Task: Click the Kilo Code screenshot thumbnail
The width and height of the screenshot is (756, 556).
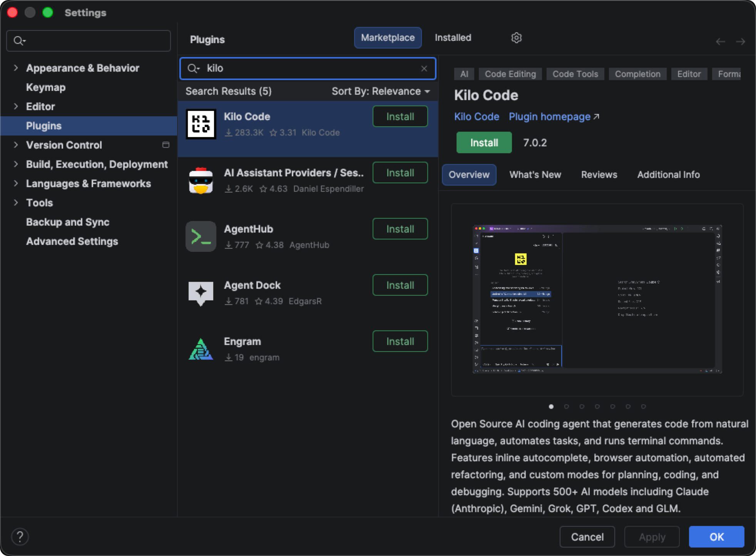Action: (597, 299)
